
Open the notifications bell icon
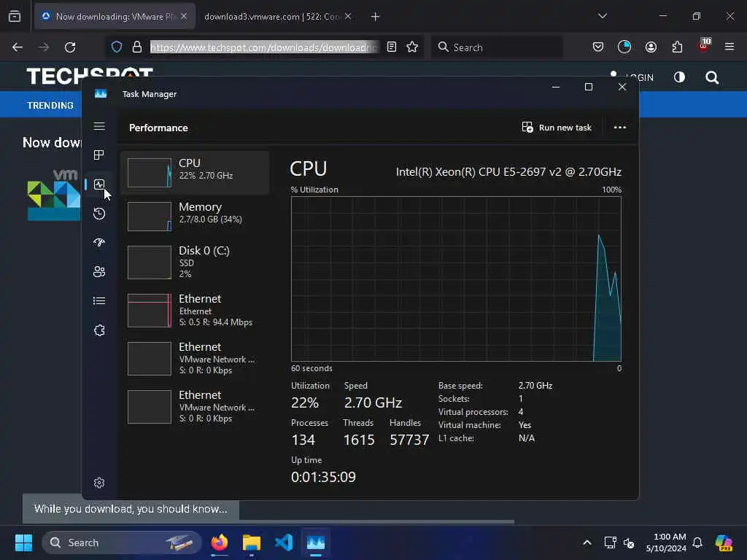[697, 542]
